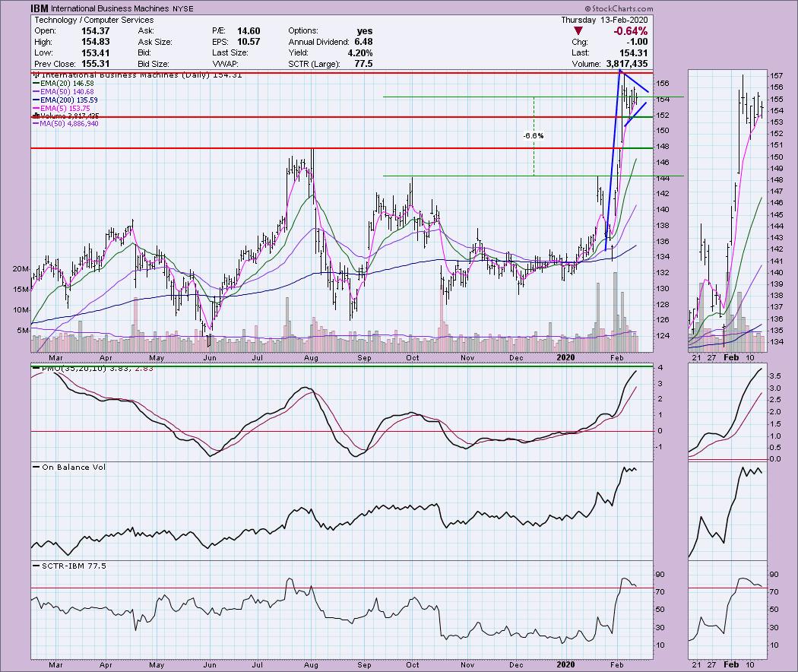
Task: Click the EPS value 10.57
Action: (x=249, y=42)
